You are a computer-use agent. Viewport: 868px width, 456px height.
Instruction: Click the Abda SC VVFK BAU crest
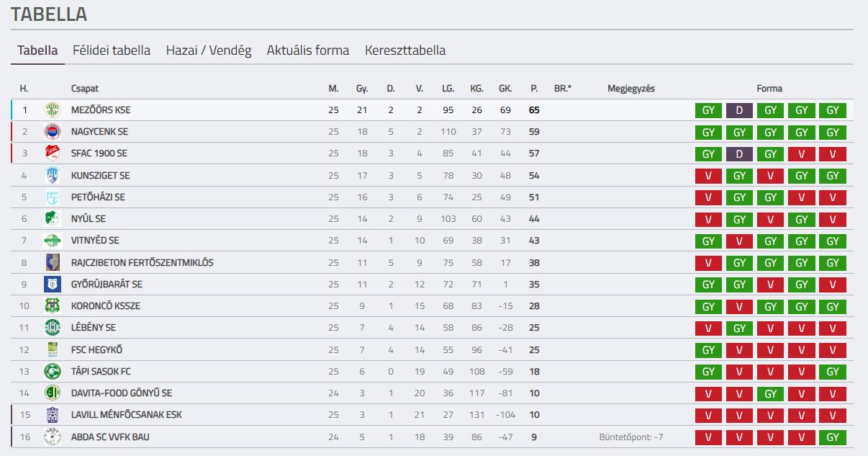point(53,437)
